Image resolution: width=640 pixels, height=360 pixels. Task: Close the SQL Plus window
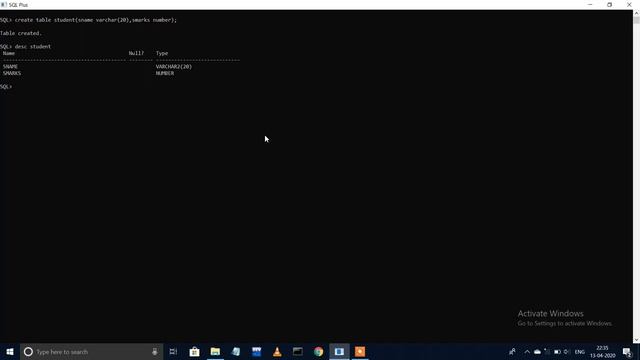click(629, 4)
